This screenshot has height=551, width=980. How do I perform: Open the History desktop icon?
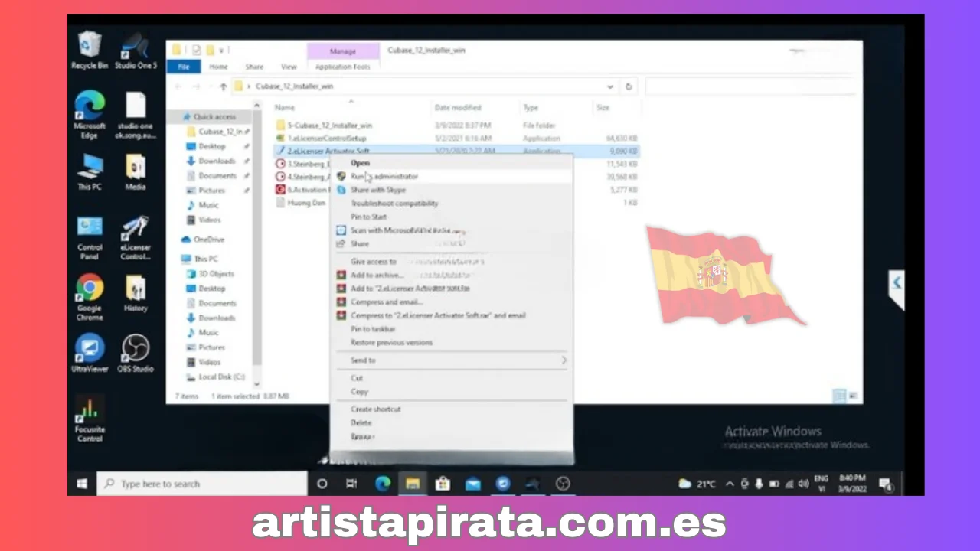[136, 292]
